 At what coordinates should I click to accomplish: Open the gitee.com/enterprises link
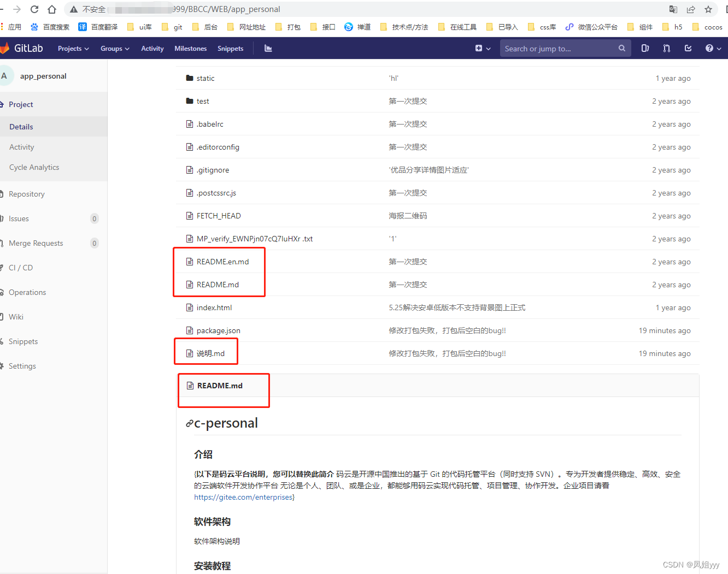(x=243, y=497)
